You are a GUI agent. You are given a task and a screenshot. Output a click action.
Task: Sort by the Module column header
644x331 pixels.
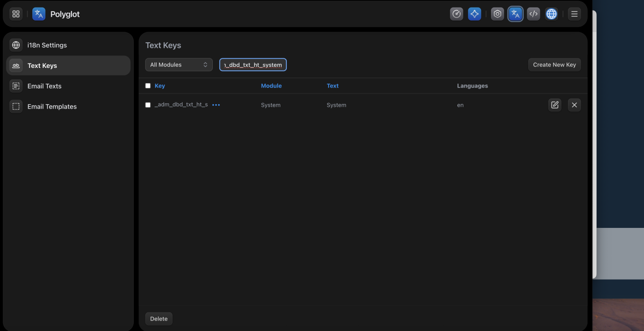271,86
